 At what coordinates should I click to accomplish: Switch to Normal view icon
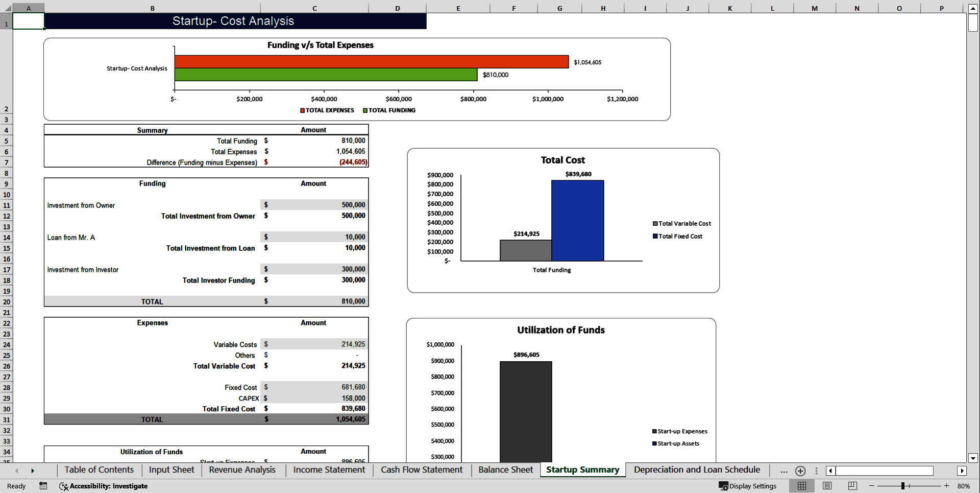[x=802, y=486]
